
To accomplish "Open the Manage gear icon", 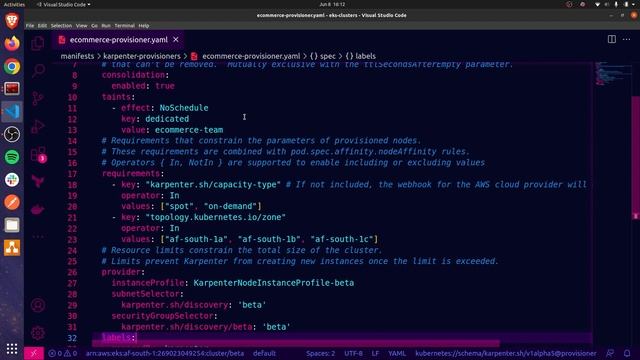I will 38,333.
